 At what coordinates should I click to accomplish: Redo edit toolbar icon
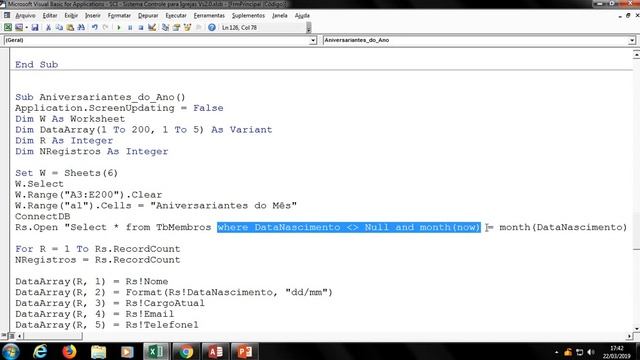point(105,27)
